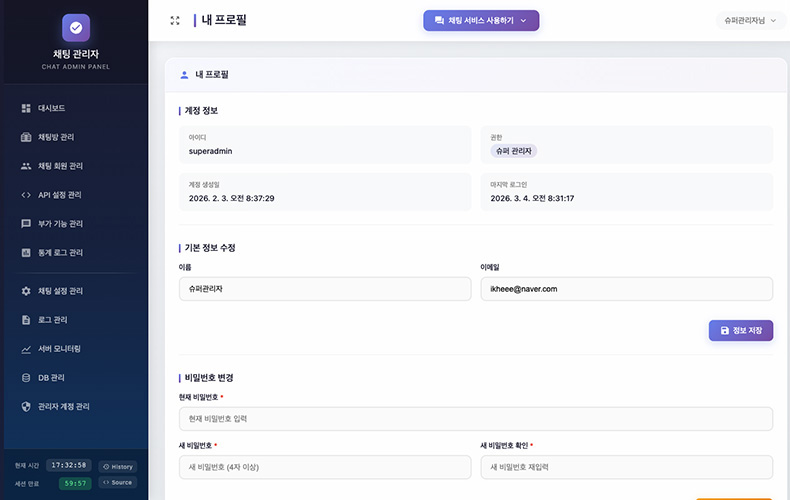Focus the 새 비밀번호 (4자 이상) field

pyautogui.click(x=325, y=467)
